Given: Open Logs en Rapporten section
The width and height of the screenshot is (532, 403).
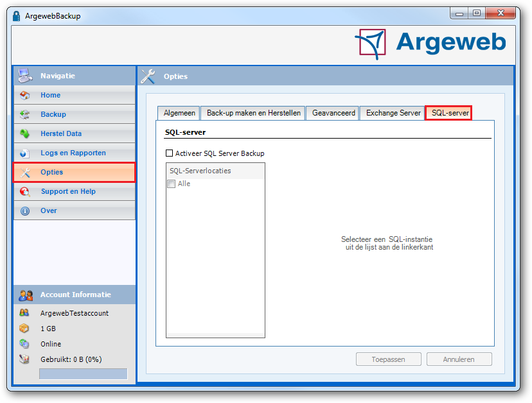Looking at the screenshot, I should 75,153.
